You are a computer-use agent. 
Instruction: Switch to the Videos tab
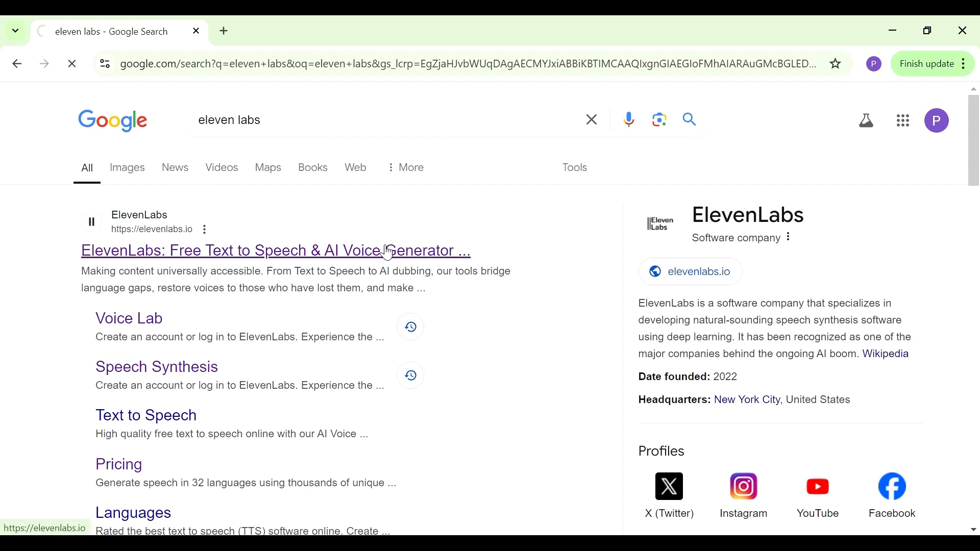pos(223,168)
